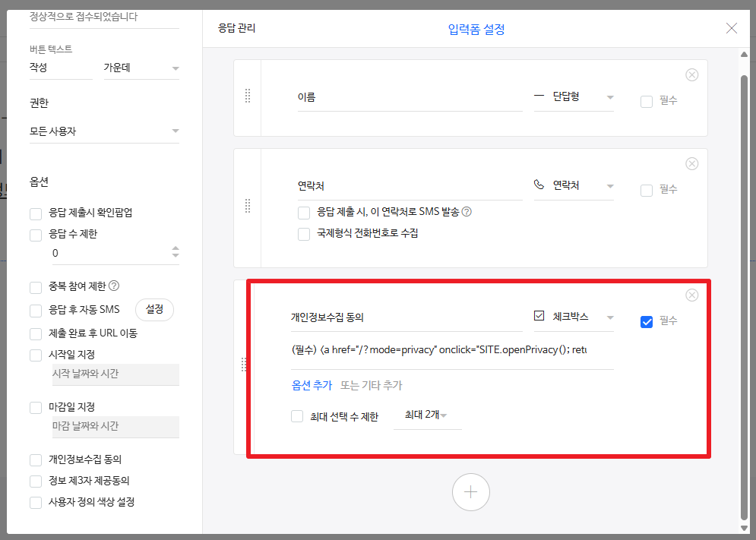Viewport: 756px width, 540px height.
Task: Check 제출 완료 후 URL 이동 option
Action: click(36, 334)
